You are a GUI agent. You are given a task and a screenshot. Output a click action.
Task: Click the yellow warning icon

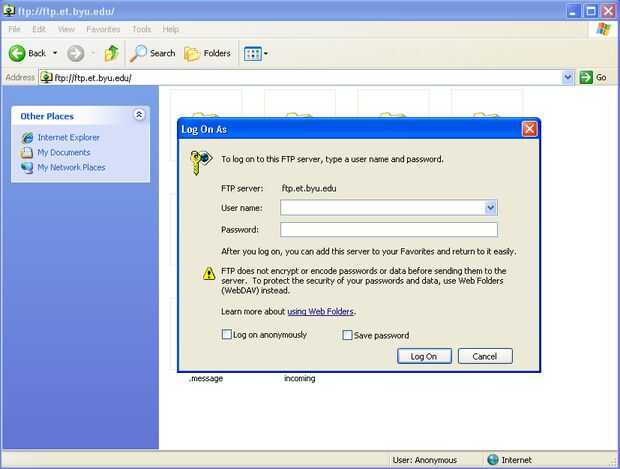[209, 273]
